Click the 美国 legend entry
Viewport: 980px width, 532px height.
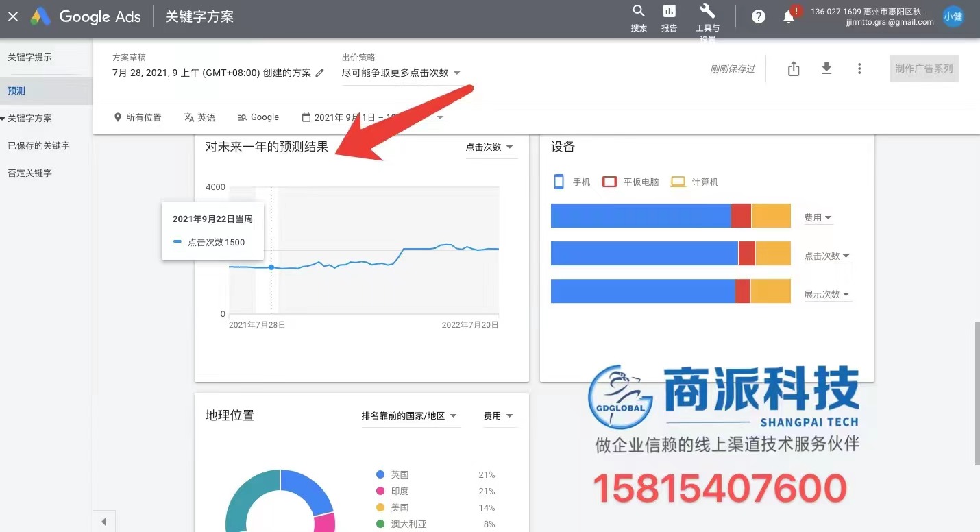point(393,507)
